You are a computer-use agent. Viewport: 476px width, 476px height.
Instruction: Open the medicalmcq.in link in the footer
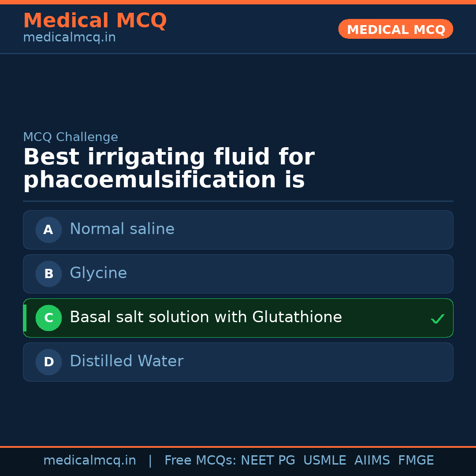(89, 461)
